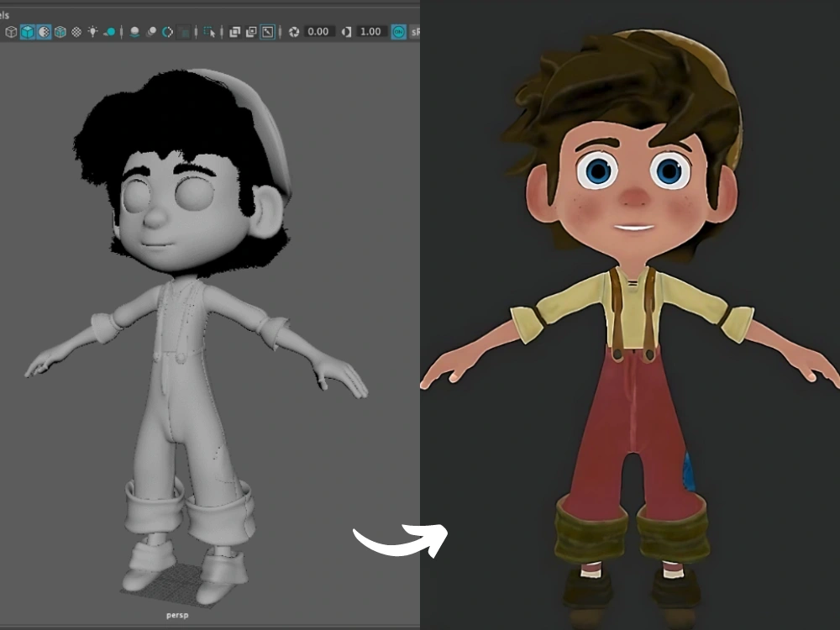Toggle motion blur icon

tap(151, 32)
